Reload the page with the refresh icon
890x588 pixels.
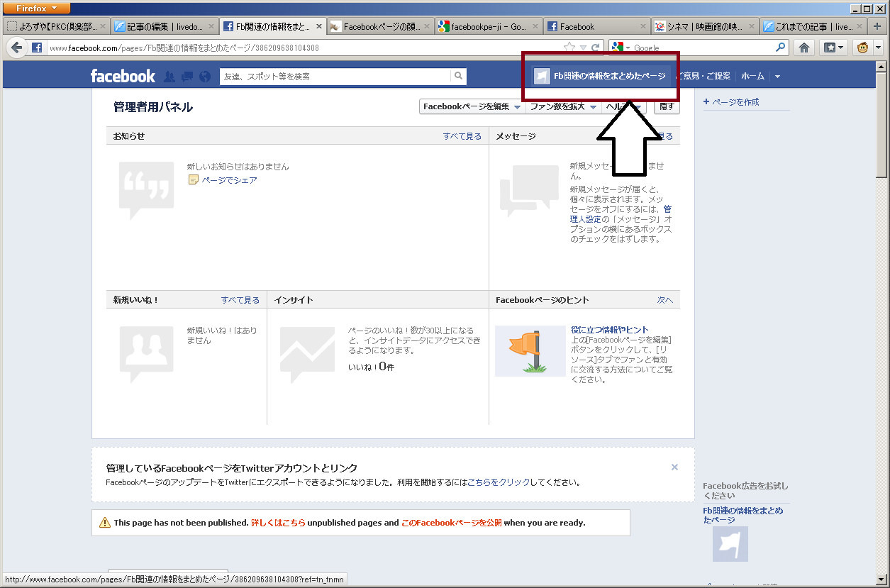tap(596, 48)
